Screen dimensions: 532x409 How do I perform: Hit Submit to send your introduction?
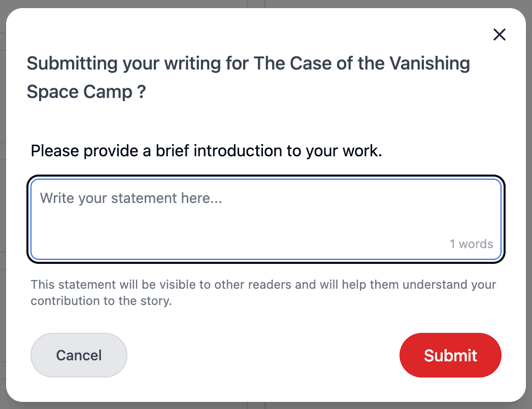click(450, 355)
